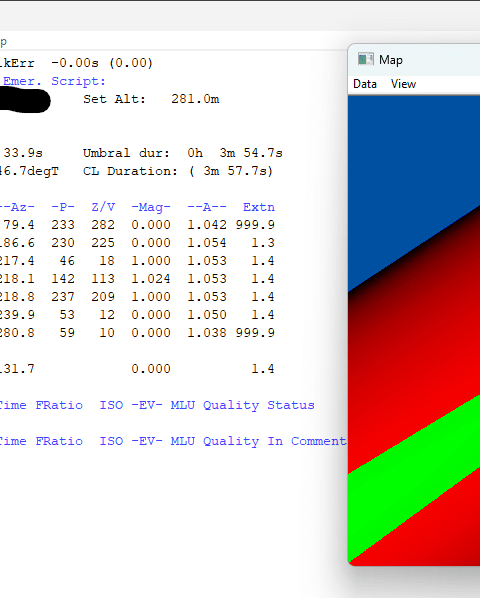
Task: Select the Extn value "1.3"
Action: pyautogui.click(x=263, y=243)
